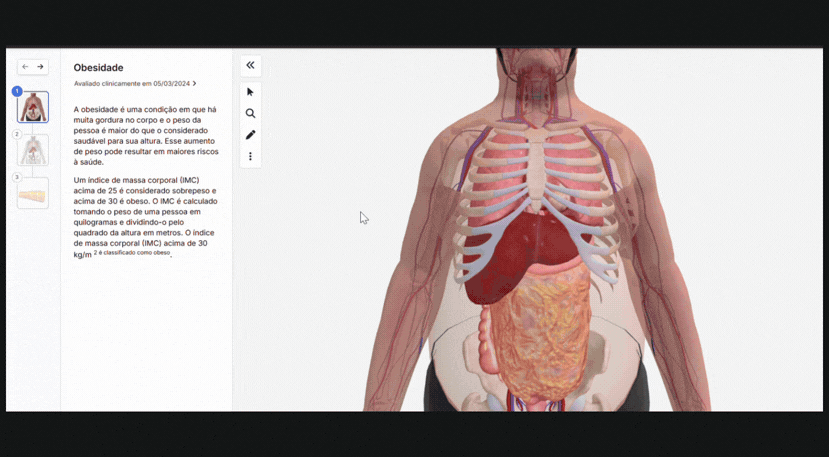Click the first paragraph describing obesity
829x457 pixels.
click(145, 134)
